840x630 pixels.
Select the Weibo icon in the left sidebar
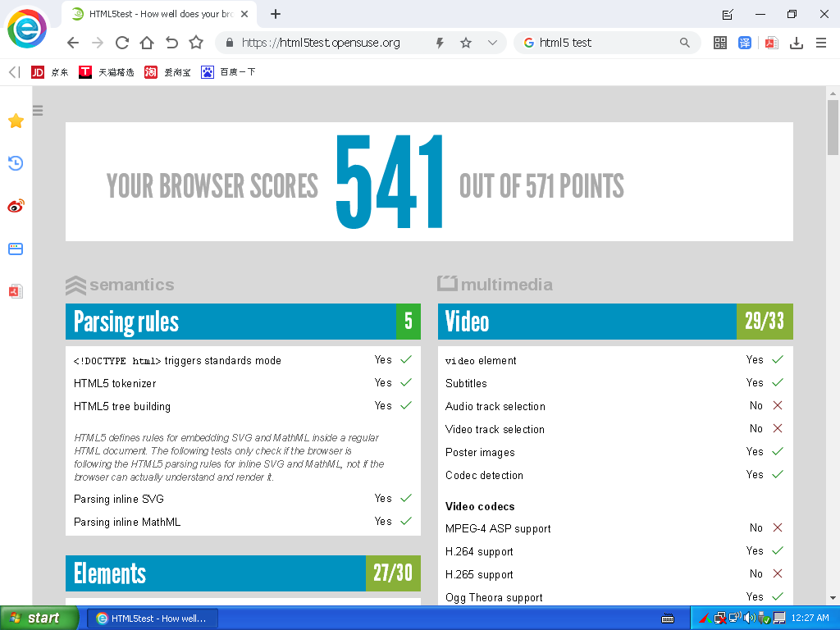15,206
